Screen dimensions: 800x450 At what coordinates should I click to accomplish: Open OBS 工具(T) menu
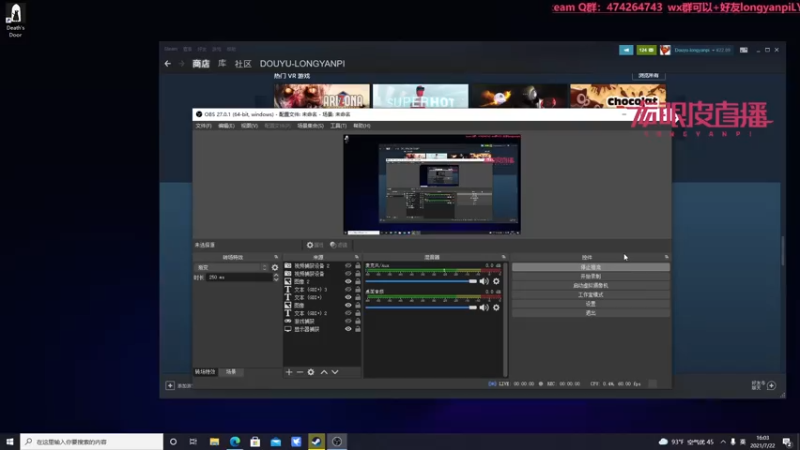(338, 126)
